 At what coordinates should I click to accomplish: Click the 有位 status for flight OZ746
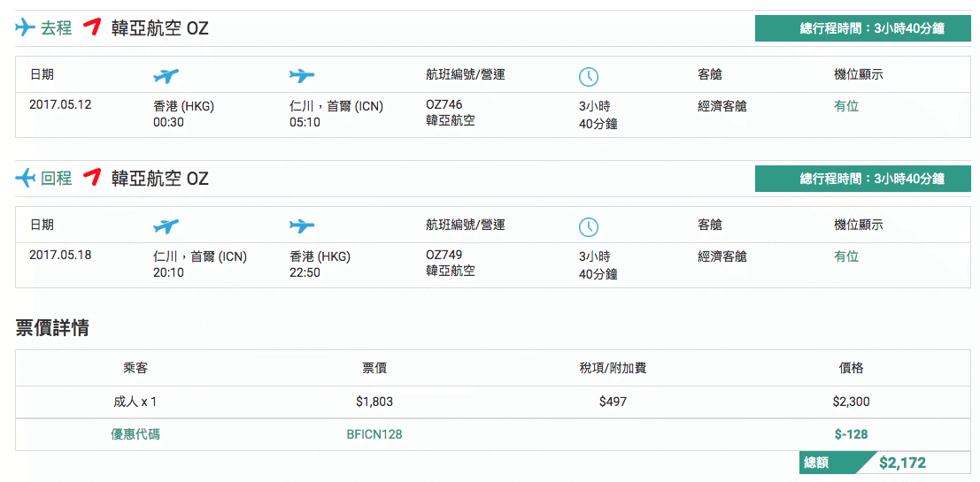pos(846,106)
